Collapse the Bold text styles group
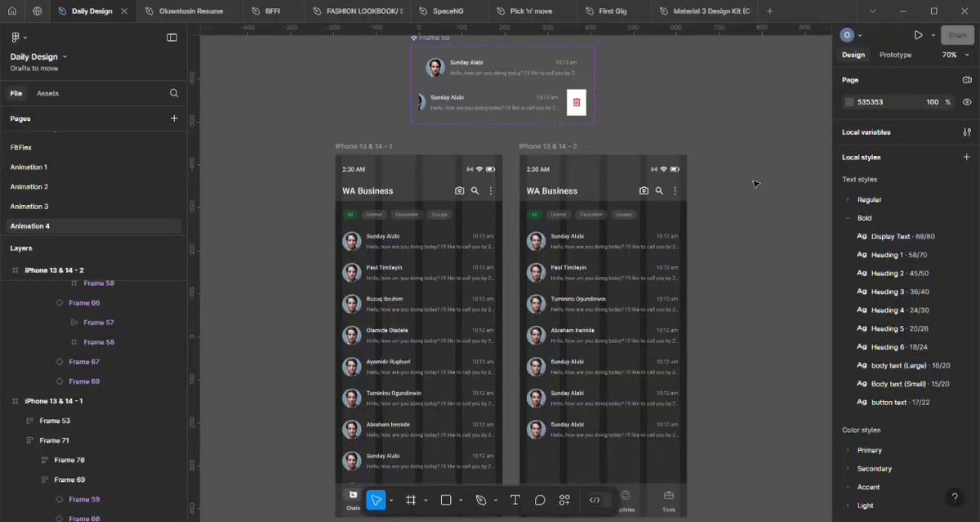Viewport: 980px width, 522px height. click(847, 218)
